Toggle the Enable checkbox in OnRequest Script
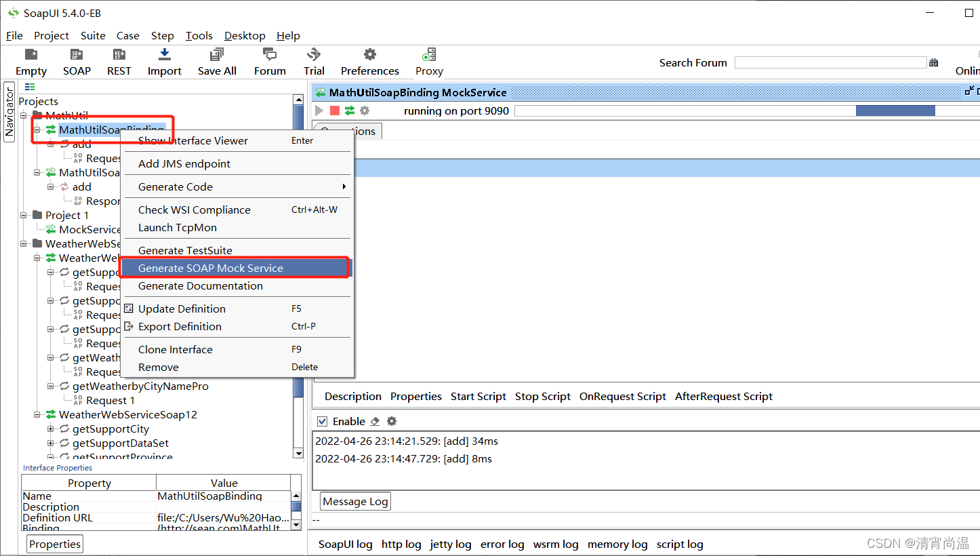The image size is (980, 556). point(322,421)
